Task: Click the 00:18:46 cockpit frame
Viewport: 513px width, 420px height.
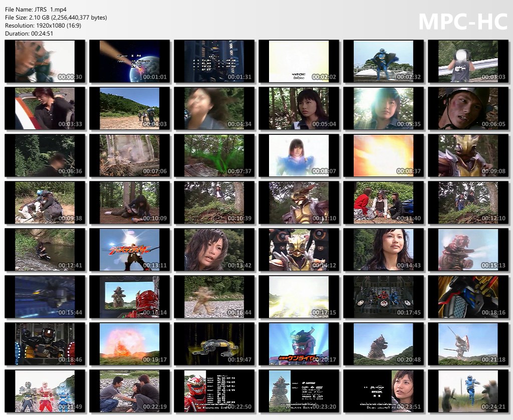Action: coord(45,344)
